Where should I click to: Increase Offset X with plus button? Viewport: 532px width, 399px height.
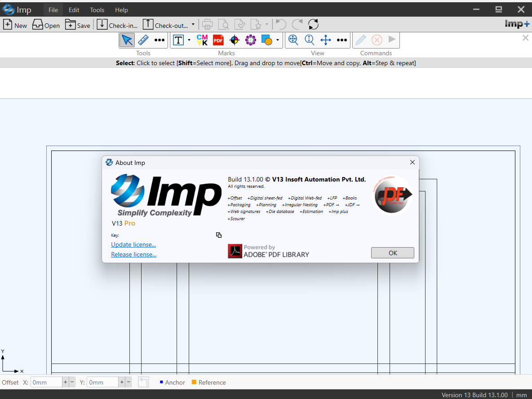pyautogui.click(x=65, y=382)
